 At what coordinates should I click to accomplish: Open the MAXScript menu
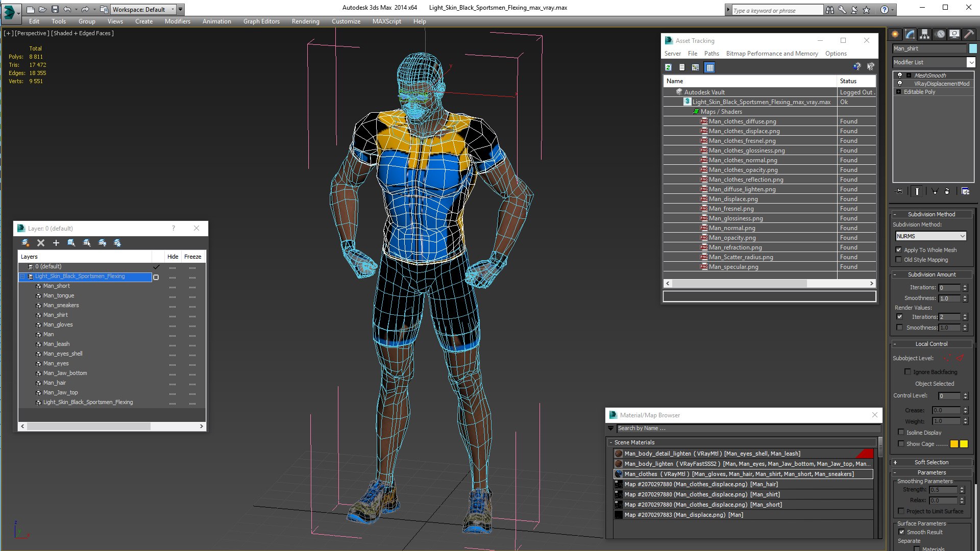[386, 21]
